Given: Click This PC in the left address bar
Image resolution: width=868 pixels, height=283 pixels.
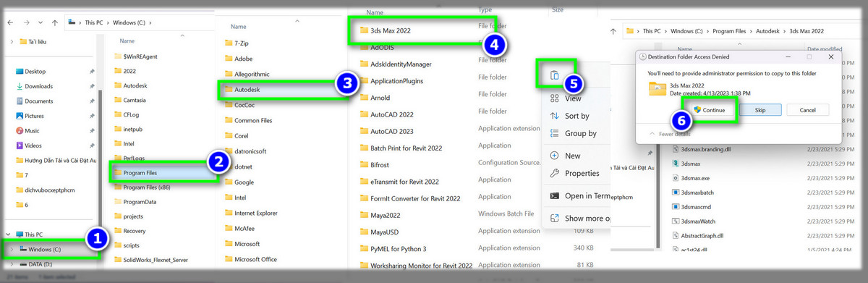Looking at the screenshot, I should (94, 22).
